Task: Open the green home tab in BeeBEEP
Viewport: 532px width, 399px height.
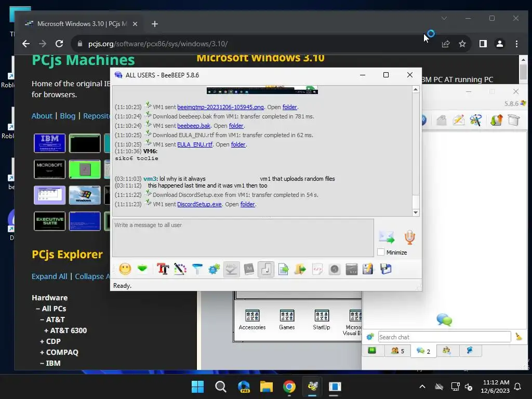Action: point(372,351)
